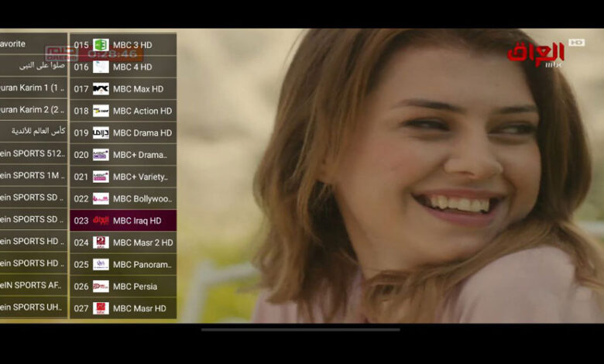
Task: Select the MBC Bollywood channel logo
Action: coord(101,199)
